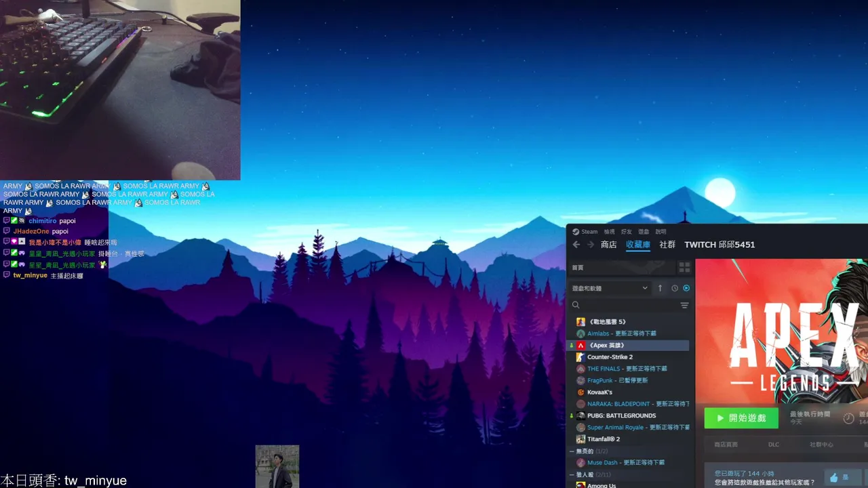Viewport: 868px width, 488px height.
Task: Click the Titanfall 2 game icon
Action: [x=580, y=439]
